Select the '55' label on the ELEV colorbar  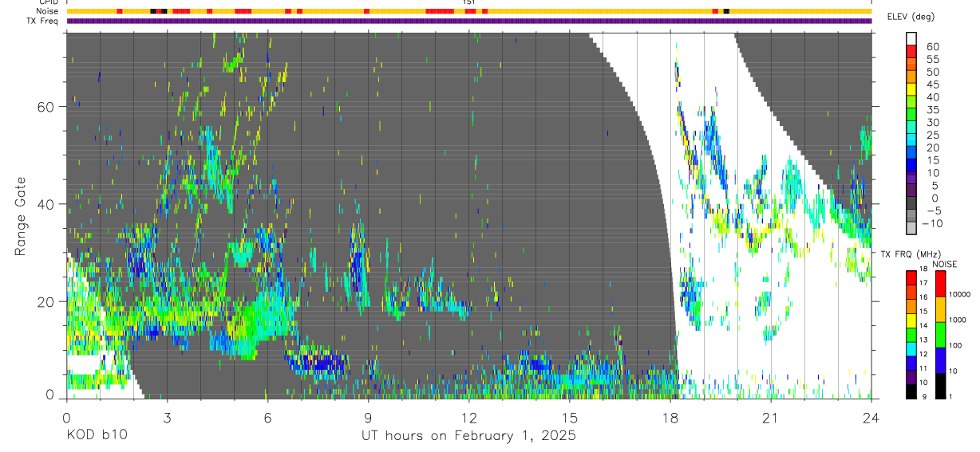pyautogui.click(x=933, y=60)
